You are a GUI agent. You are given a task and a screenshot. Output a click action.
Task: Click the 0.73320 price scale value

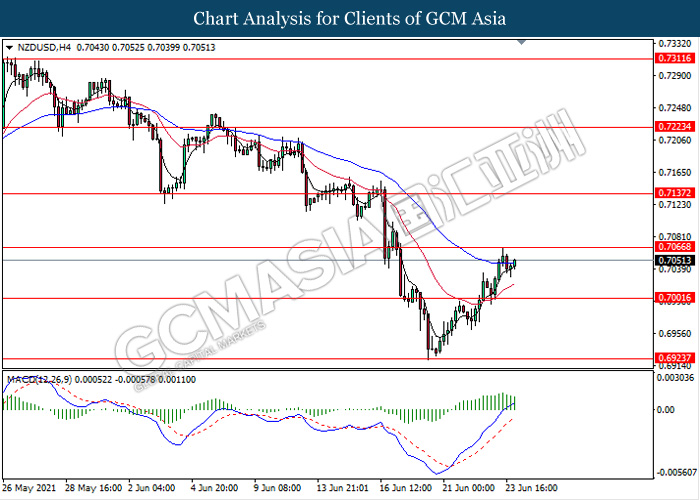(x=676, y=44)
